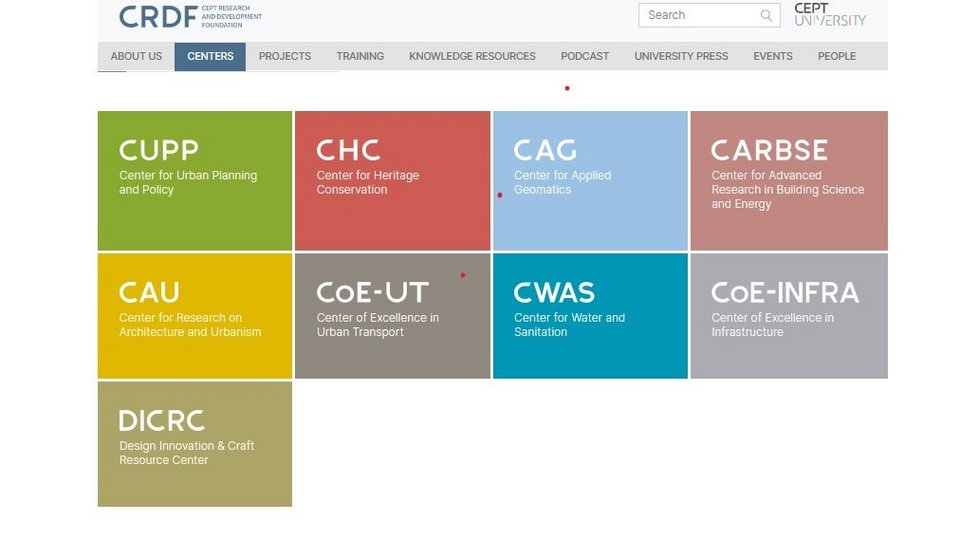
Task: Open the People menu item
Action: point(837,56)
